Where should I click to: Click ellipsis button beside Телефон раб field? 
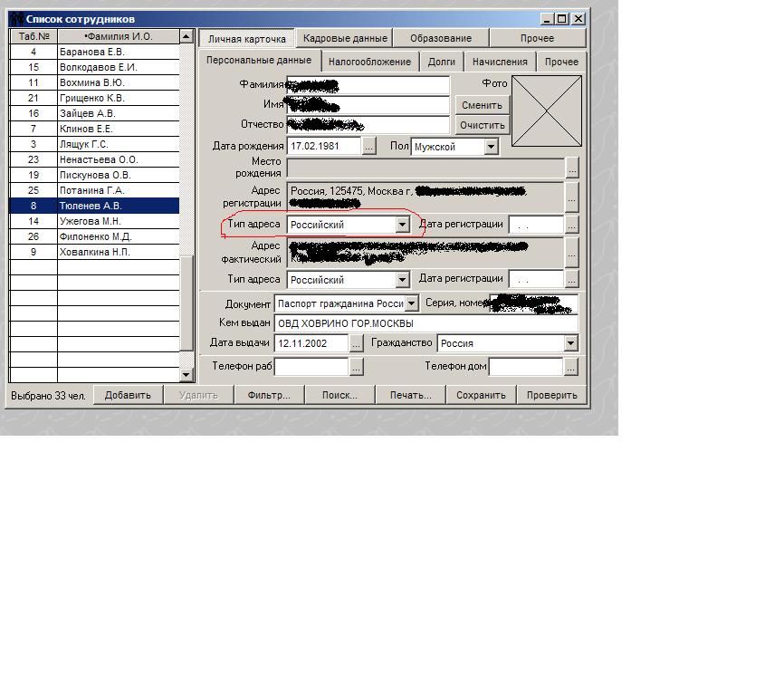coord(356,367)
